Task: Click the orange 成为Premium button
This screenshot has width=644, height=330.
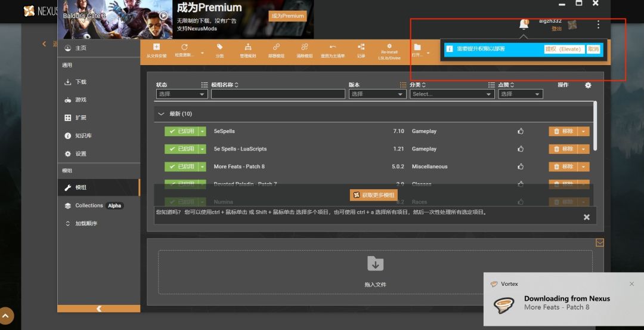Action: (287, 16)
